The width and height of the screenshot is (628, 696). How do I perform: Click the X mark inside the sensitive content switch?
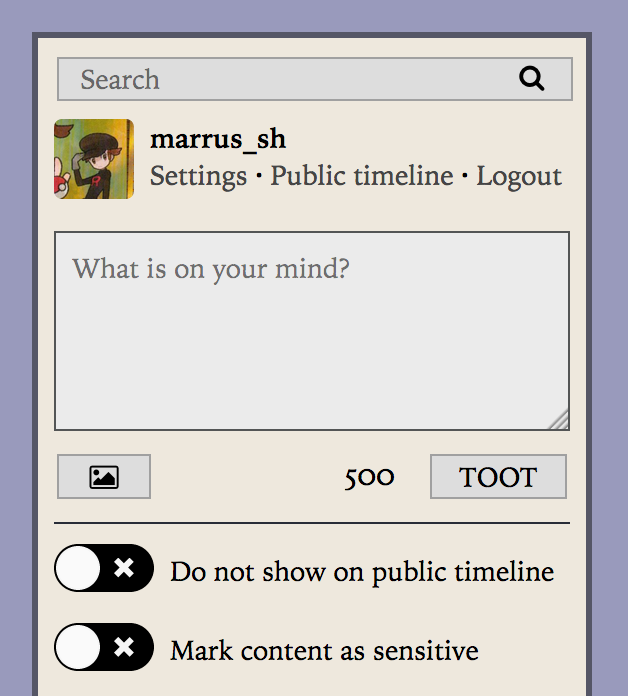[x=124, y=647]
